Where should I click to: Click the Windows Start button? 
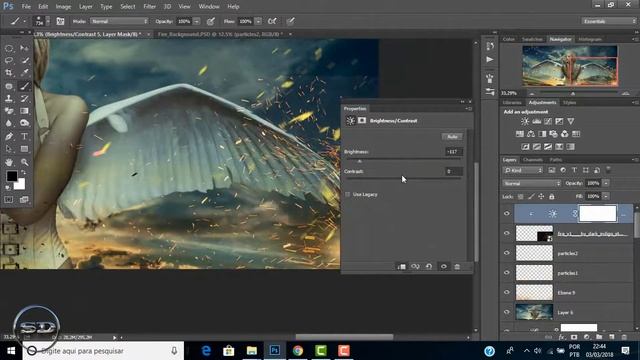11,351
